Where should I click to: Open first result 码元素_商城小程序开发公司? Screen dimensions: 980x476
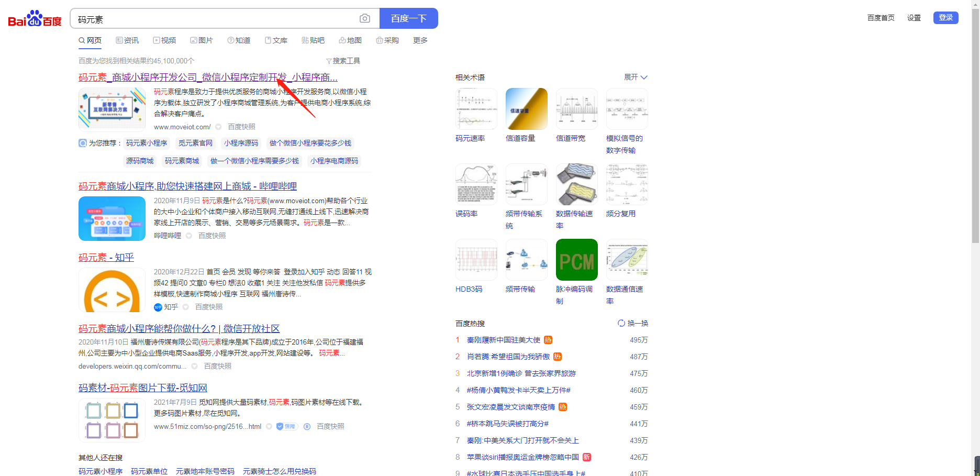click(208, 78)
